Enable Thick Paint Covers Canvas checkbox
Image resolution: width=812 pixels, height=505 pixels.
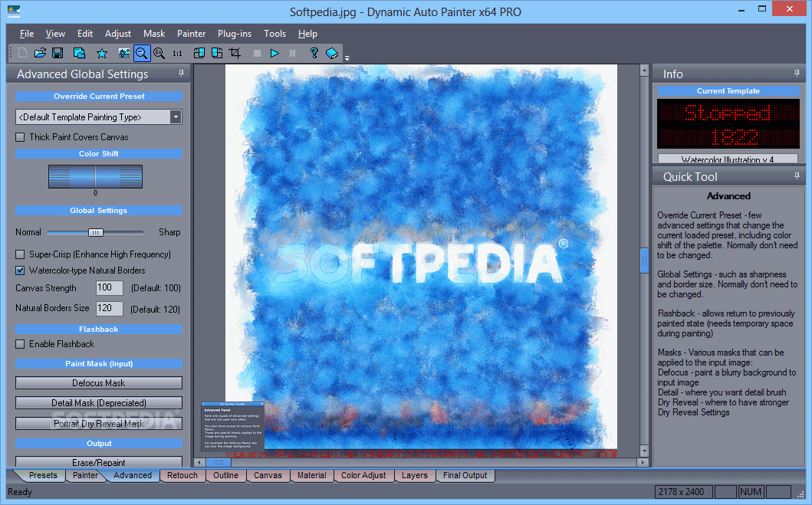point(20,137)
